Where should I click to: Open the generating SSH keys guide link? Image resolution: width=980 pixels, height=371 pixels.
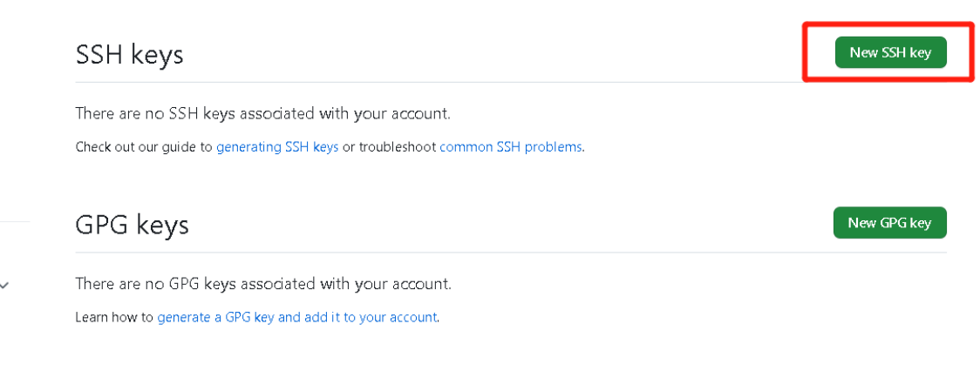click(x=277, y=147)
